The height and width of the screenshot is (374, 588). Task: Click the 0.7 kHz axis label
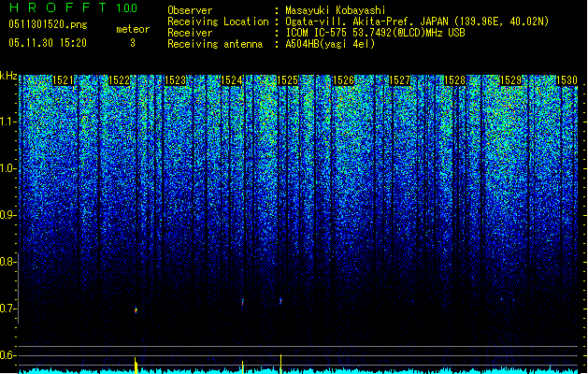point(7,309)
